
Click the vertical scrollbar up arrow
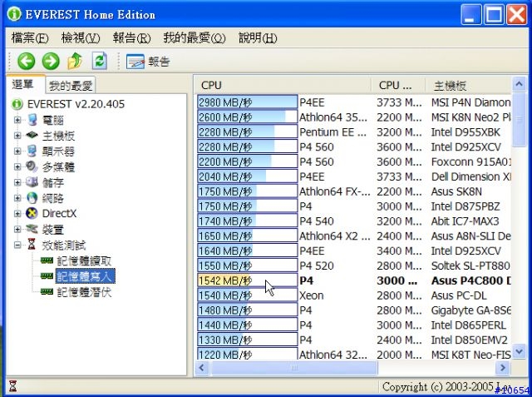tap(519, 84)
